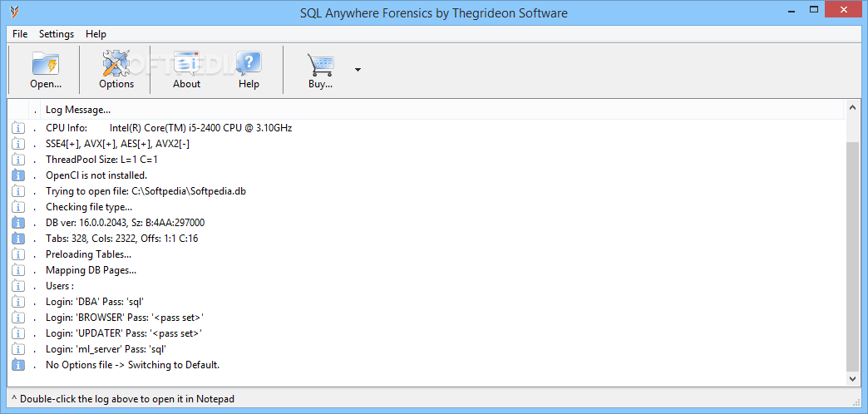Select 'Preloading Tables...' log line
This screenshot has width=868, height=414.
[x=89, y=254]
